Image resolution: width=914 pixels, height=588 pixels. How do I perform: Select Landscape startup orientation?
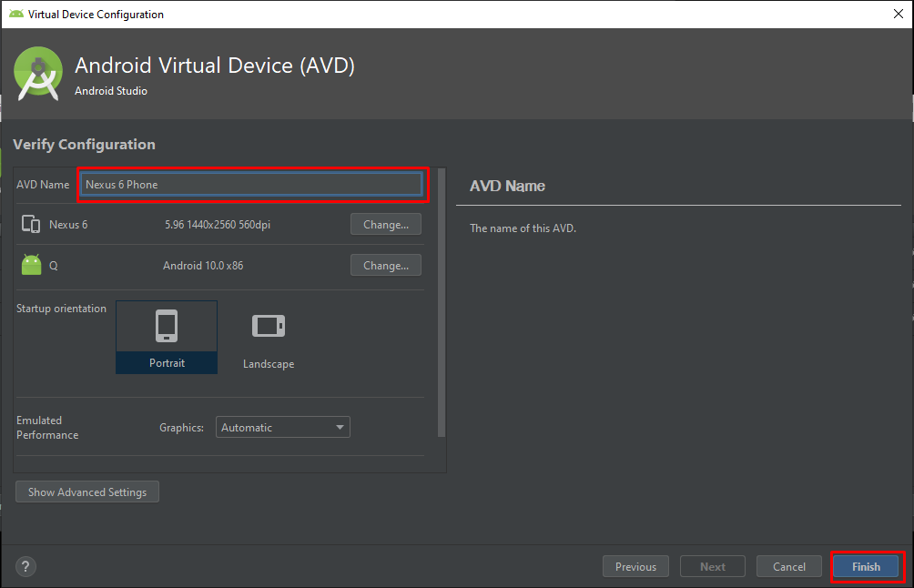[269, 337]
